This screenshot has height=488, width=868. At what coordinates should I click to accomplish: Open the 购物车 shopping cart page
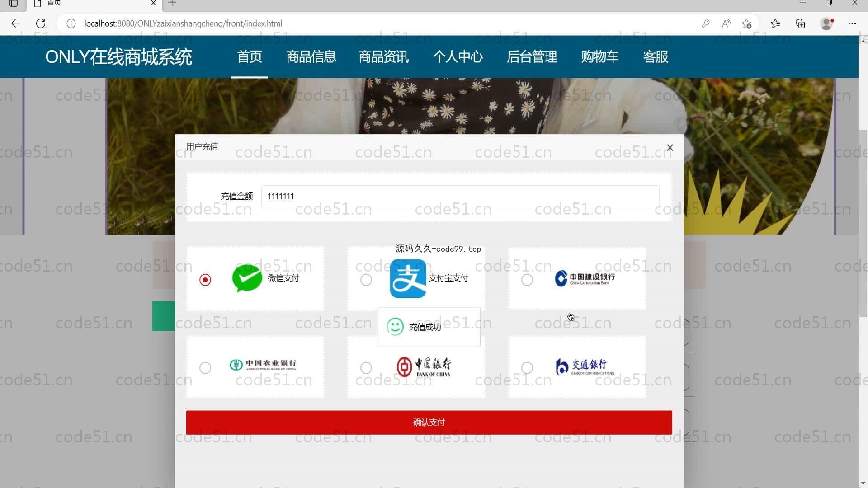(x=599, y=57)
